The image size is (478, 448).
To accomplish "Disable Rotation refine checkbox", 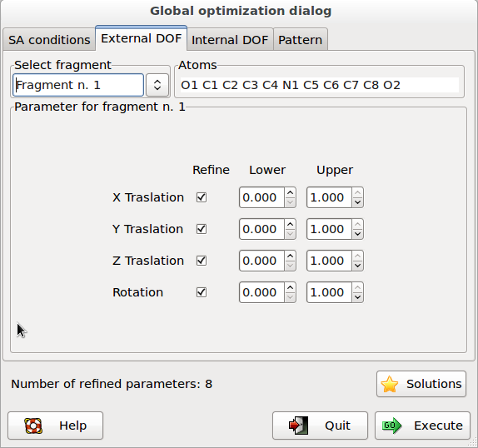I will [x=202, y=292].
